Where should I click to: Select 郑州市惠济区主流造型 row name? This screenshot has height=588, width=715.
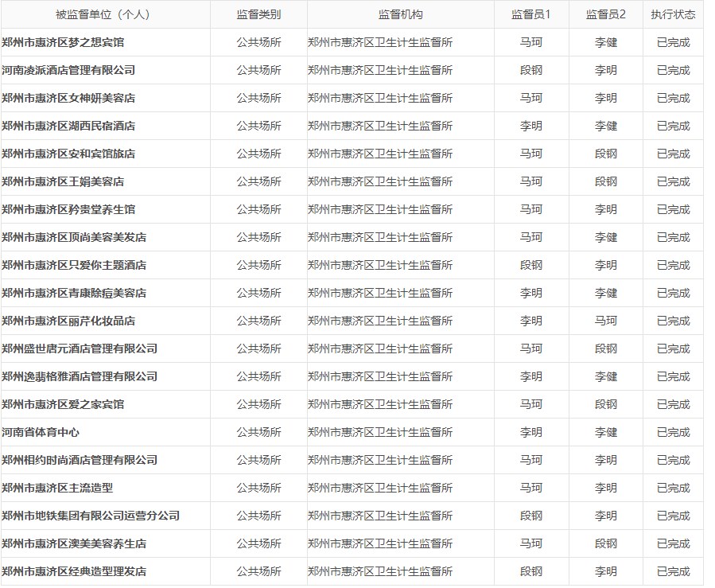pyautogui.click(x=57, y=488)
